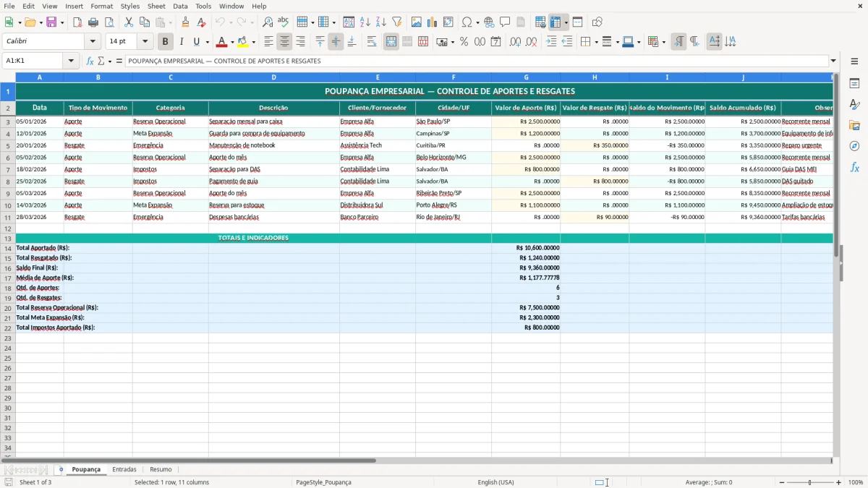Insert a chart using the chart icon
The height and width of the screenshot is (488, 868).
pyautogui.click(x=433, y=22)
